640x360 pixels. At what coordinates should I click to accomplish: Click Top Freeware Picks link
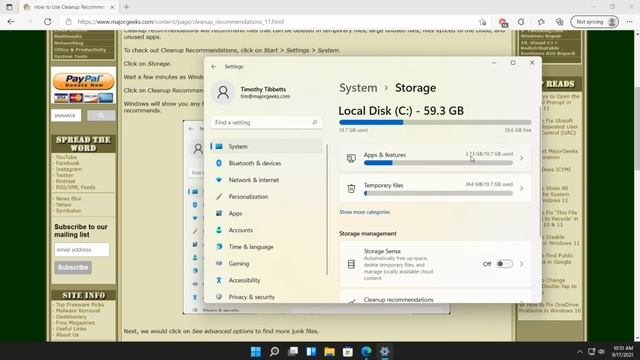click(x=80, y=305)
